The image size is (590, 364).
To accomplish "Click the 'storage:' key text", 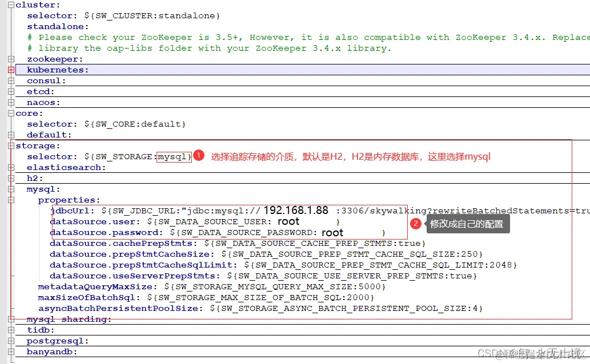I will (x=38, y=145).
